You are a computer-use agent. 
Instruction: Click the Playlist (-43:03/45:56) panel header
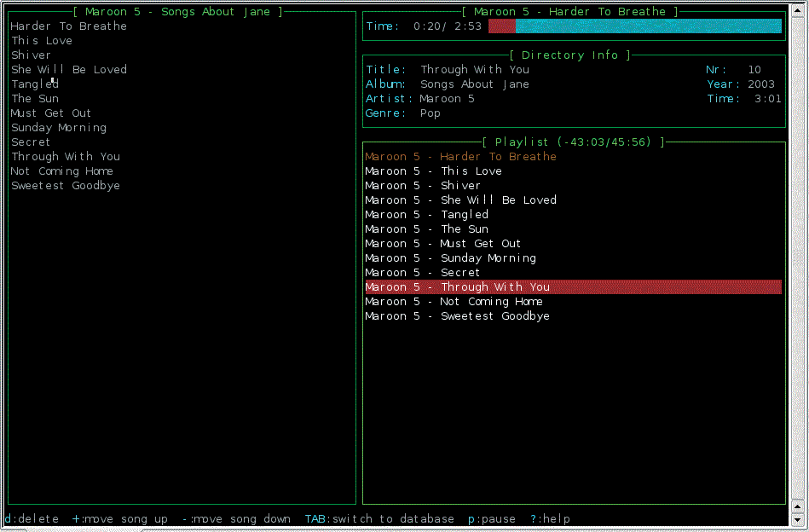tap(573, 142)
